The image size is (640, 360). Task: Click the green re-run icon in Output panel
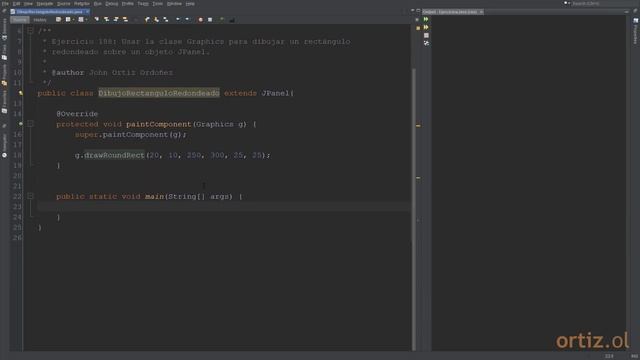click(x=426, y=19)
